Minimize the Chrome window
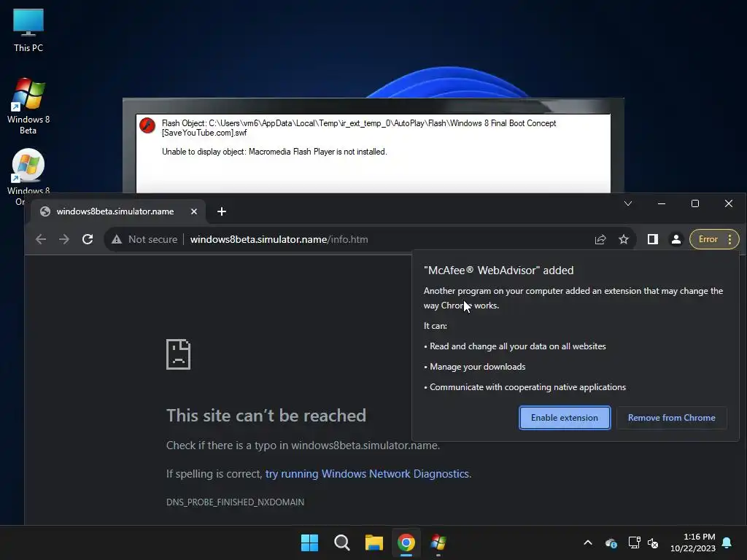This screenshot has height=560, width=747. pyautogui.click(x=661, y=204)
